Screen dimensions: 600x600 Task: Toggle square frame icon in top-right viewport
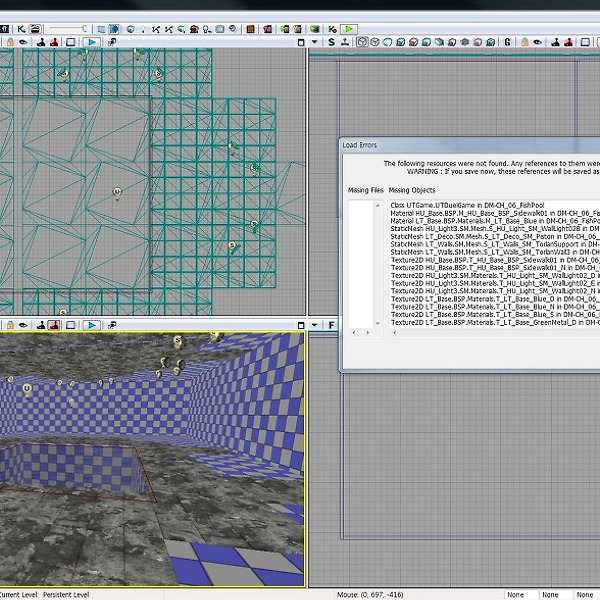pyautogui.click(x=585, y=42)
